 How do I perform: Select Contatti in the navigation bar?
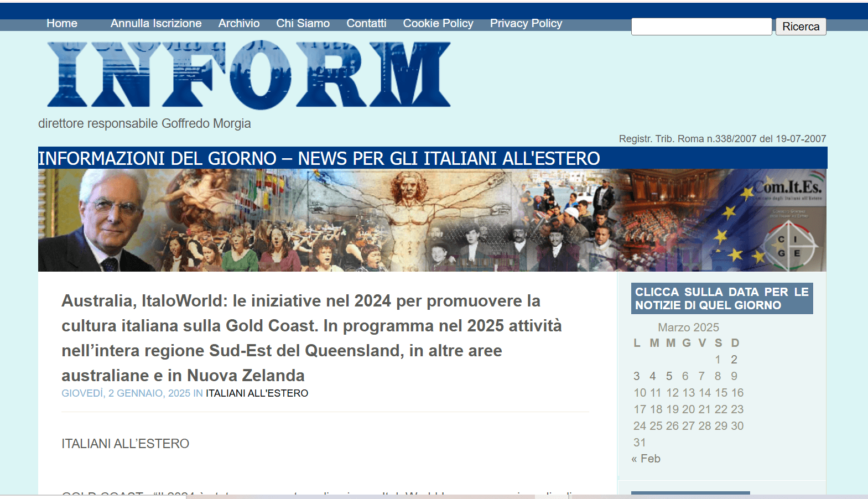coord(366,23)
